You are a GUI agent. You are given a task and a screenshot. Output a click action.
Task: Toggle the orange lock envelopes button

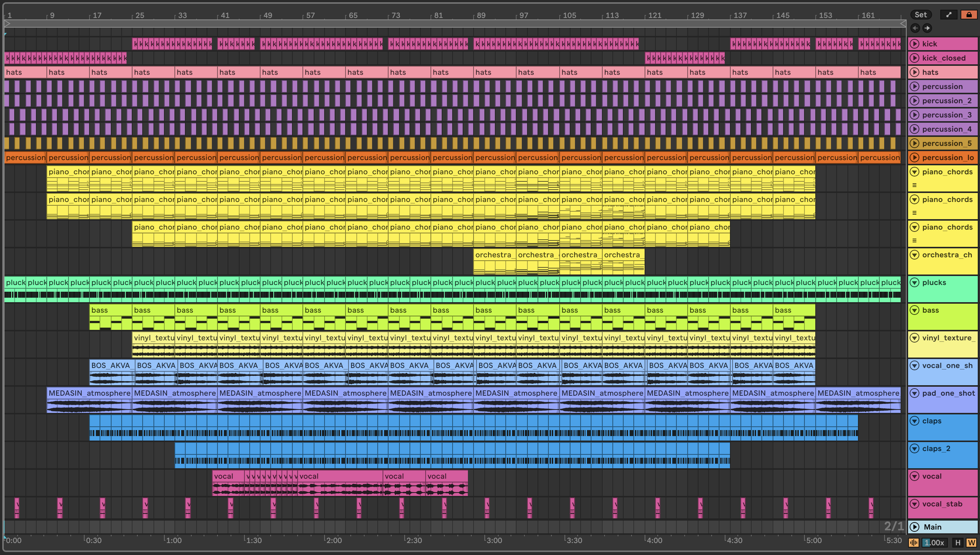(968, 15)
